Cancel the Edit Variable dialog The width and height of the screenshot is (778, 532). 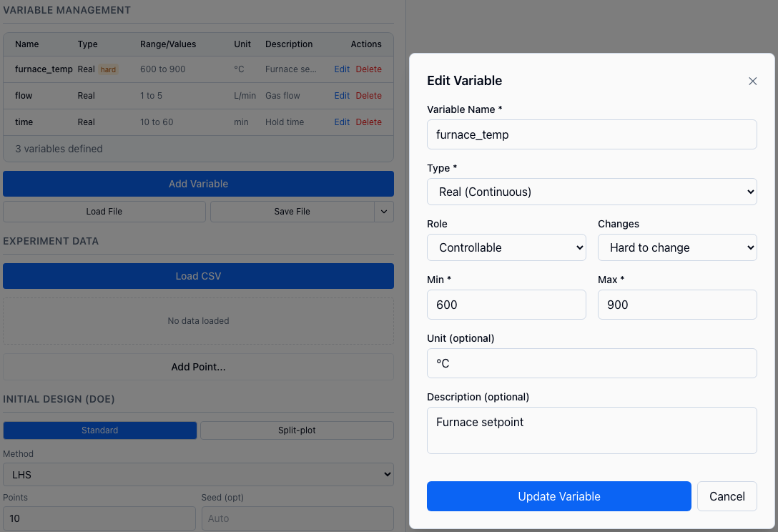(727, 496)
